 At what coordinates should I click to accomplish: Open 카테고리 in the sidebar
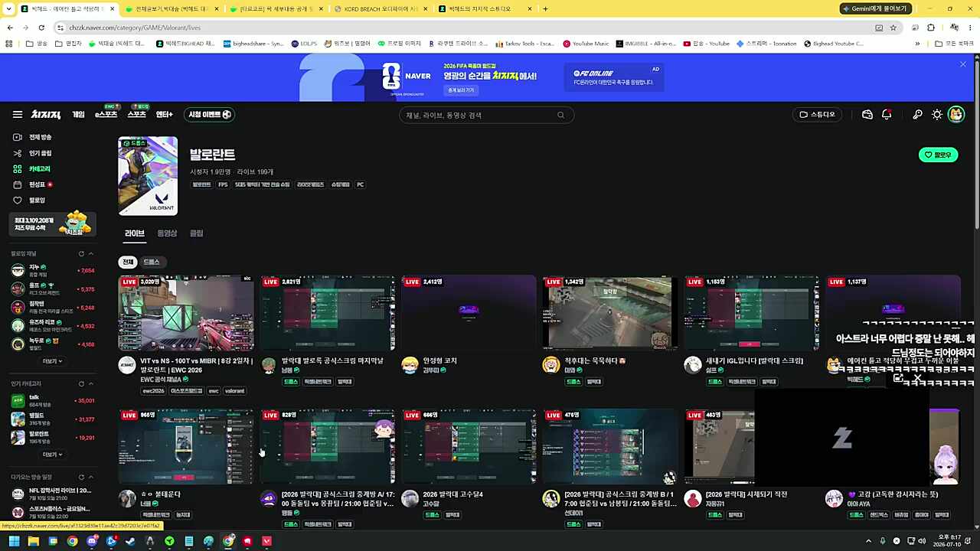(33, 168)
